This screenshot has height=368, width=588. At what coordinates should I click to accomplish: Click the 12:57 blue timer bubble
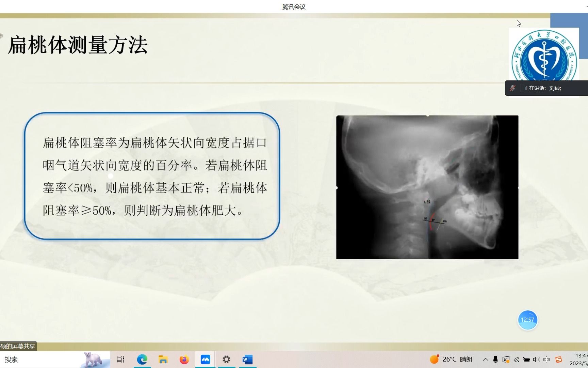click(527, 320)
